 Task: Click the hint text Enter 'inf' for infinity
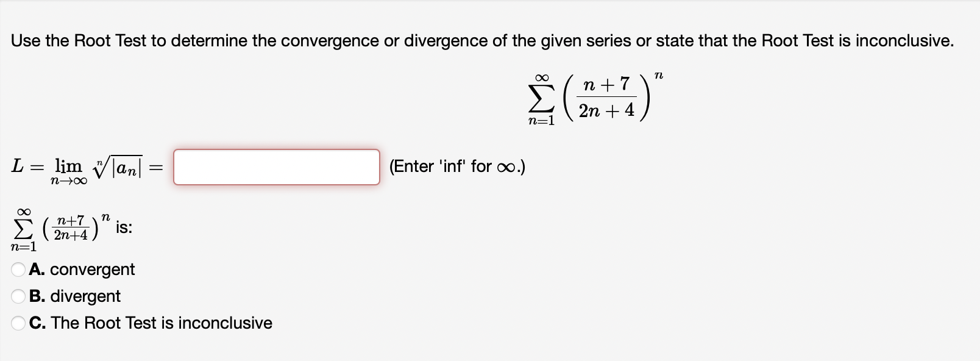coord(456,166)
